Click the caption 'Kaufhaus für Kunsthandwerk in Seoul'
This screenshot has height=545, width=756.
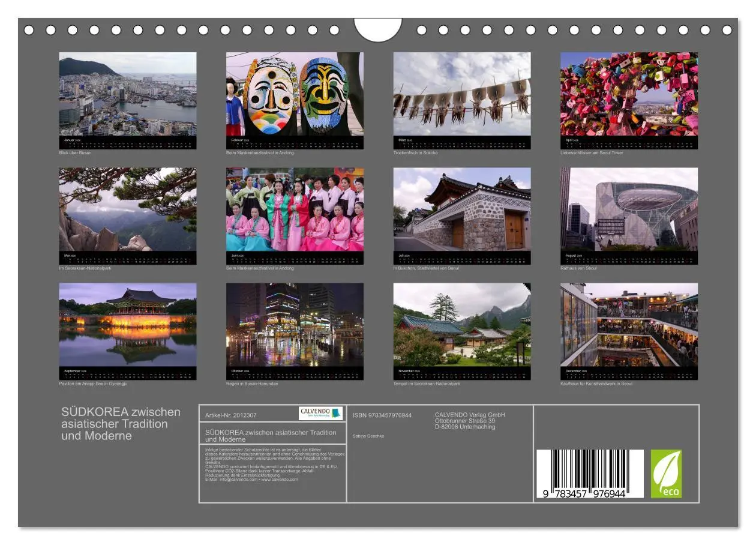coord(596,384)
